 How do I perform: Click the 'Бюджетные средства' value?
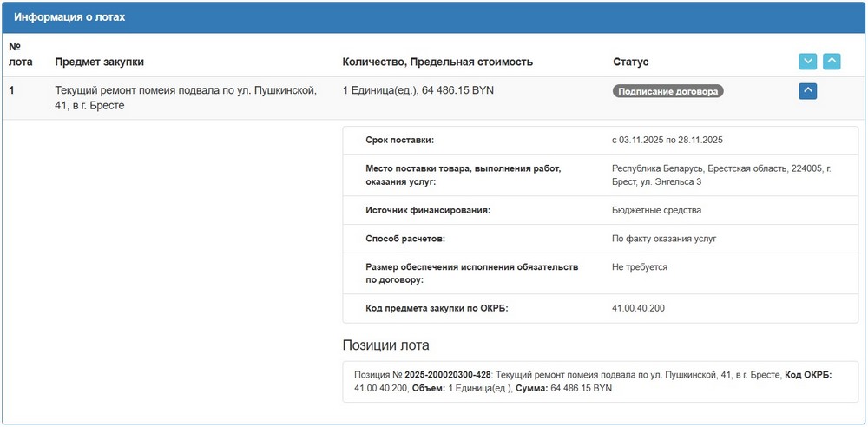pos(656,210)
